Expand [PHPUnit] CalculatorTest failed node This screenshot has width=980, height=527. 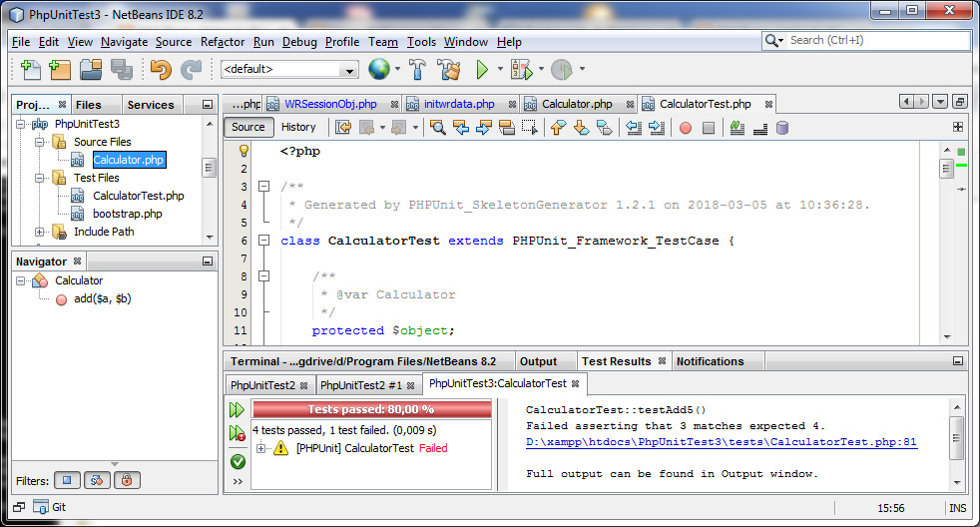point(261,448)
